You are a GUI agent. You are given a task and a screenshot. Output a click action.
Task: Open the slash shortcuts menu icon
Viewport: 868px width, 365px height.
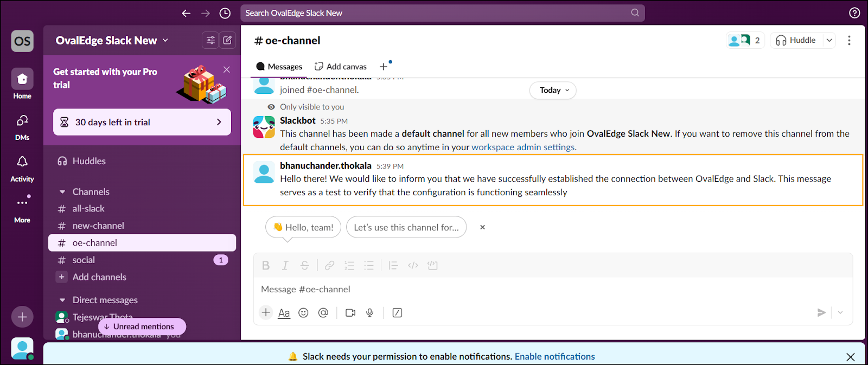click(397, 313)
